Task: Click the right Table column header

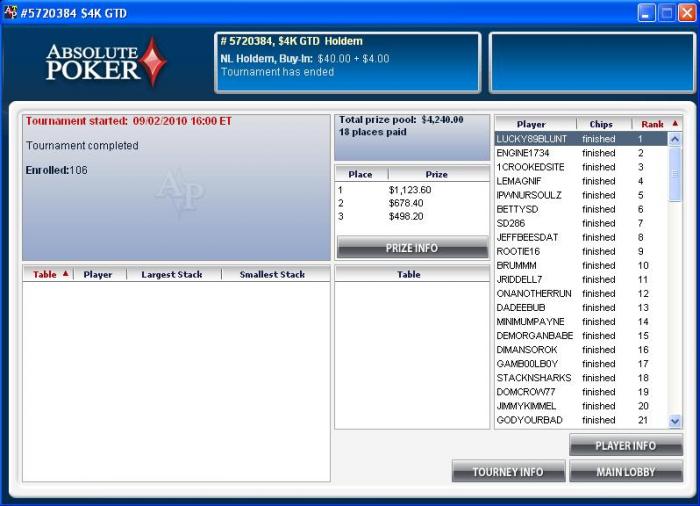Action: [x=412, y=274]
